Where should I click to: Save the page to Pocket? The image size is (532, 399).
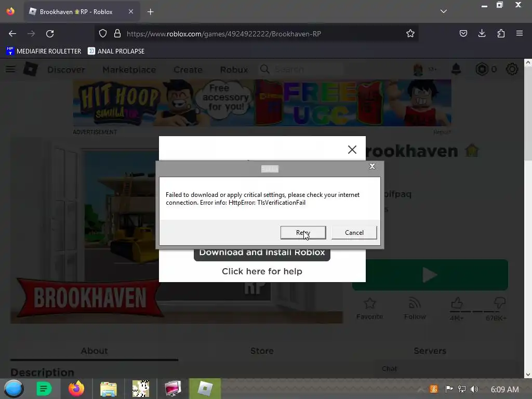pos(463,33)
